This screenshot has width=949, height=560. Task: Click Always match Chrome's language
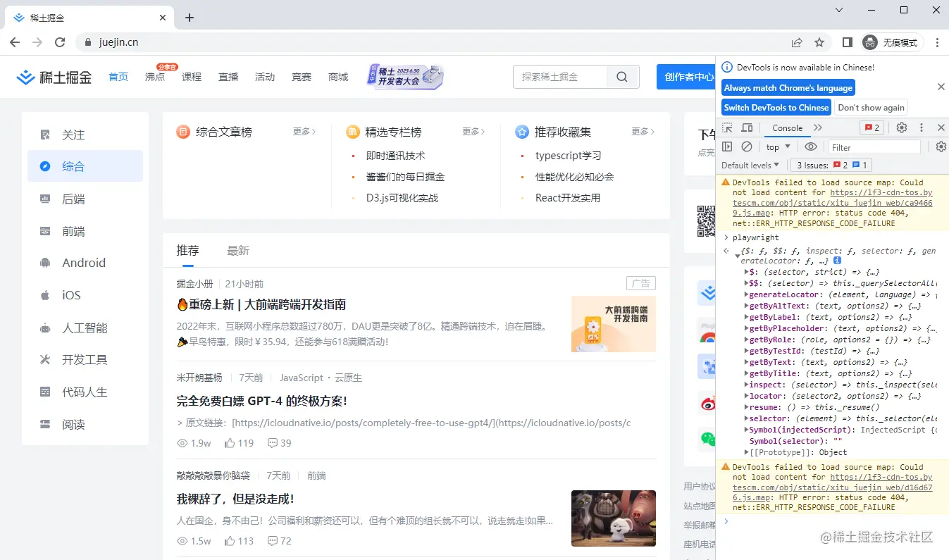click(x=788, y=87)
